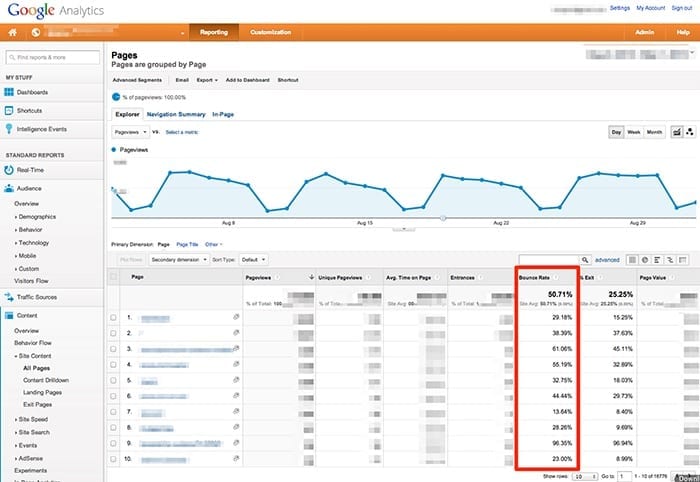Screen dimensions: 700x482
Task: Open the Export dropdown
Action: 207,80
